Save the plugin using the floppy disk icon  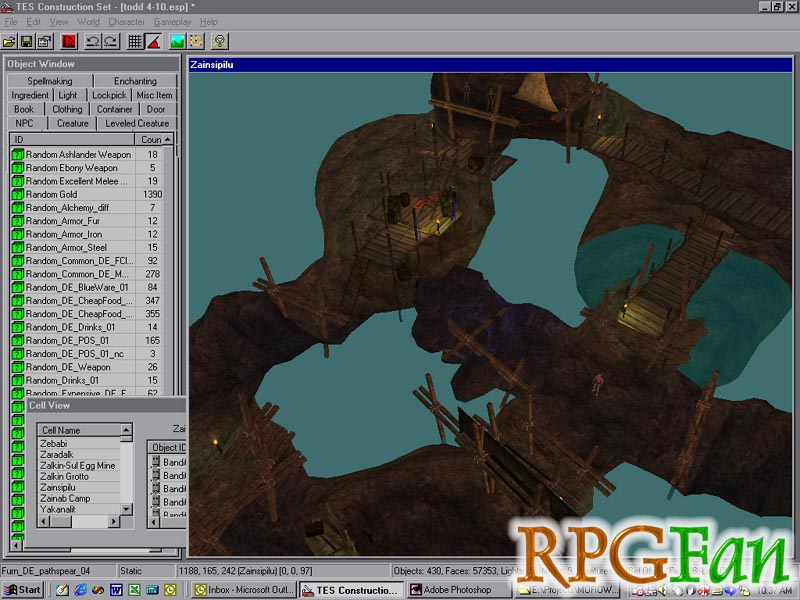pos(27,41)
